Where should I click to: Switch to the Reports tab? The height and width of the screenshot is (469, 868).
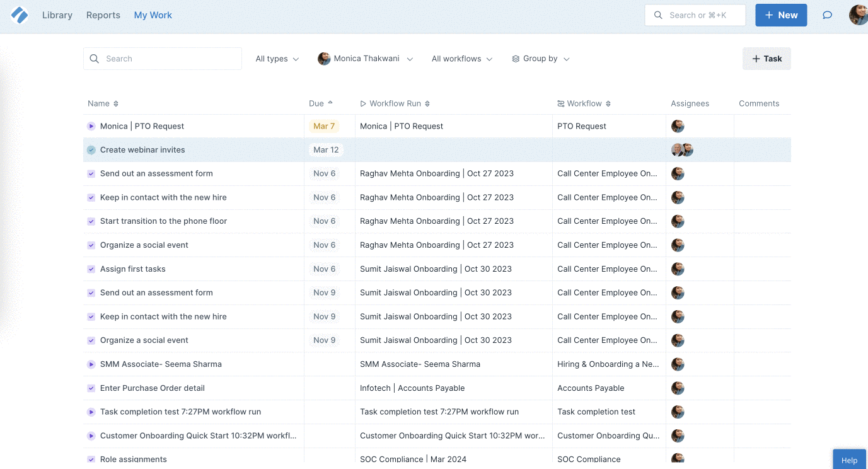coord(103,15)
